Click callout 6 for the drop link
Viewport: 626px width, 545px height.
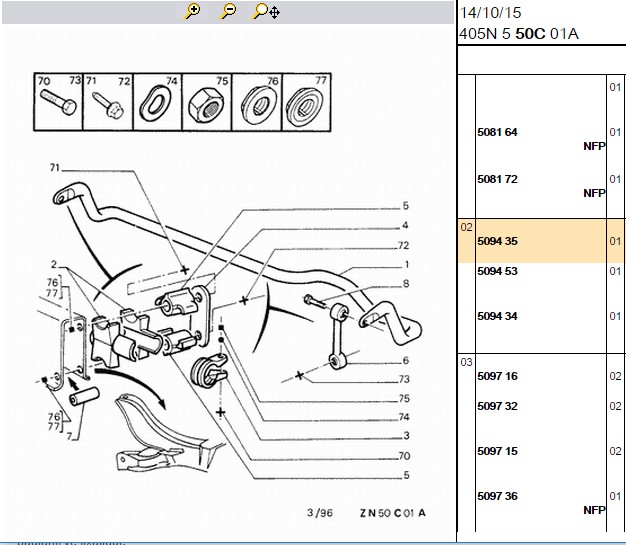[x=406, y=361]
